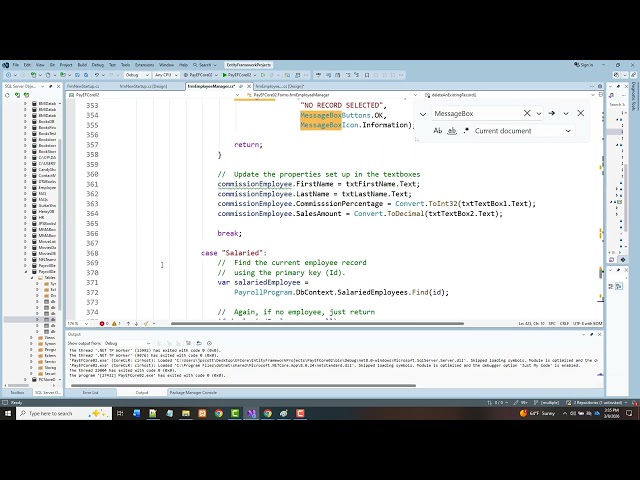
Task: Switch to Toolbox tab
Action: point(17,393)
